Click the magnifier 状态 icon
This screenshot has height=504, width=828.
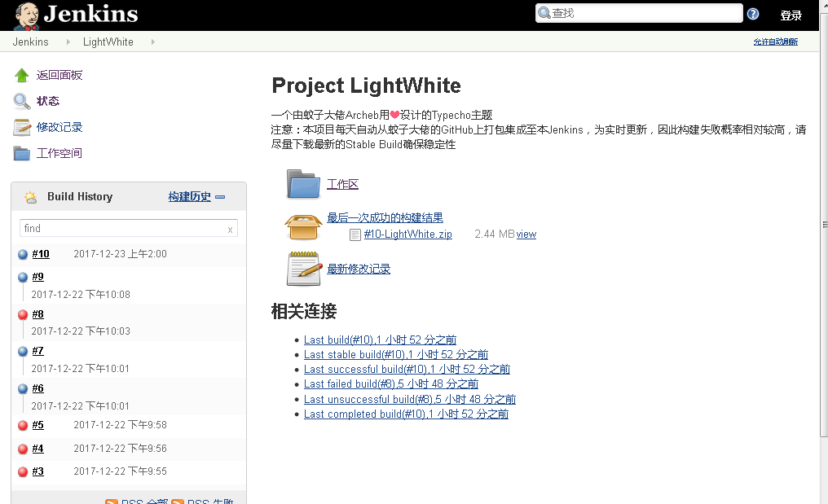[x=22, y=101]
